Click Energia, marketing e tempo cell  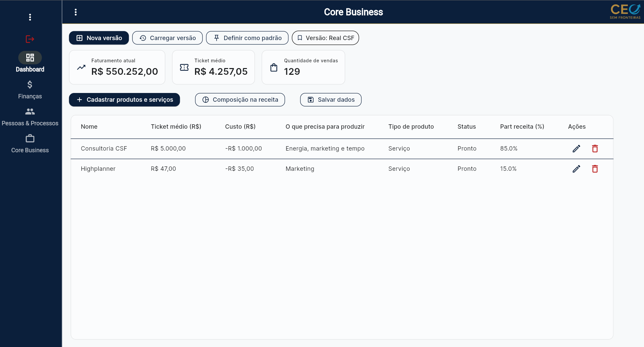tap(325, 149)
